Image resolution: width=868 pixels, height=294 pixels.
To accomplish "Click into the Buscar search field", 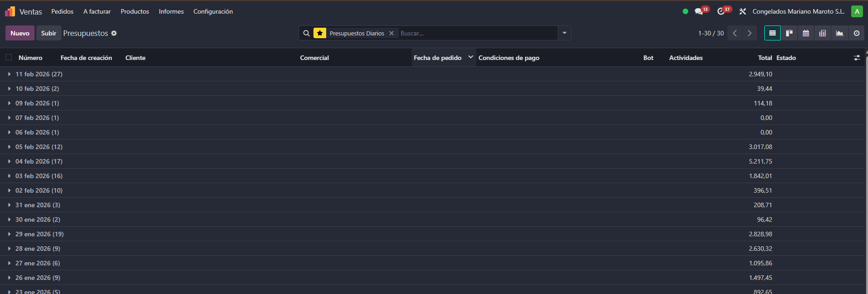I will click(x=478, y=33).
